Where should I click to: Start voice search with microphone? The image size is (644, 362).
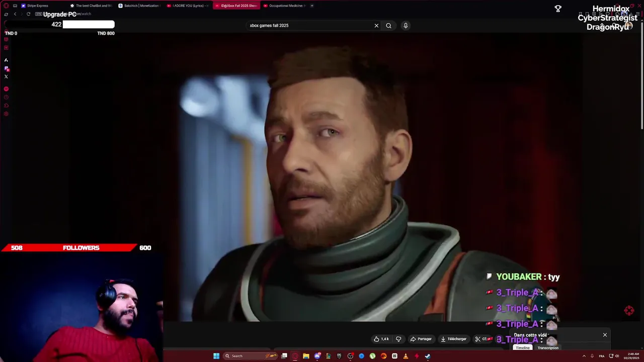click(x=406, y=26)
